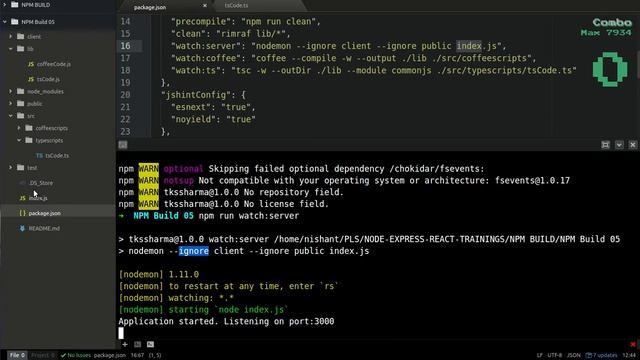
Task: Click the JS icon beside index.js
Action: (x=22, y=198)
